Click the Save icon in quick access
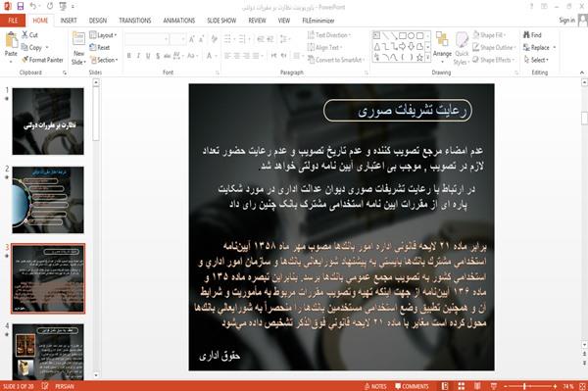 pos(21,6)
